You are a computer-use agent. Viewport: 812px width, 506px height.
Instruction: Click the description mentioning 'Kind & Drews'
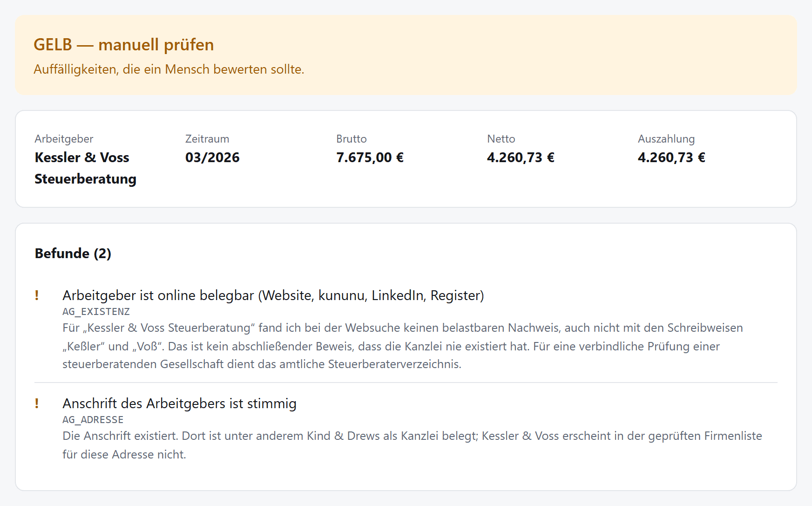tap(412, 445)
